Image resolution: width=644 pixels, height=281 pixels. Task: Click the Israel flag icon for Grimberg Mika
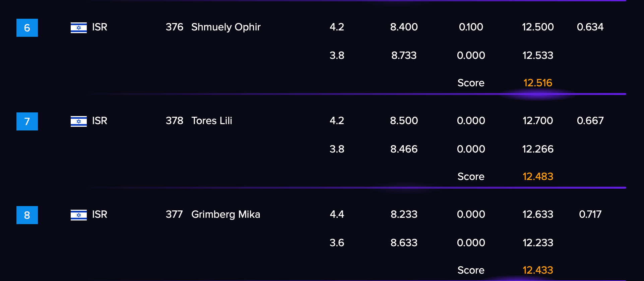pos(79,215)
